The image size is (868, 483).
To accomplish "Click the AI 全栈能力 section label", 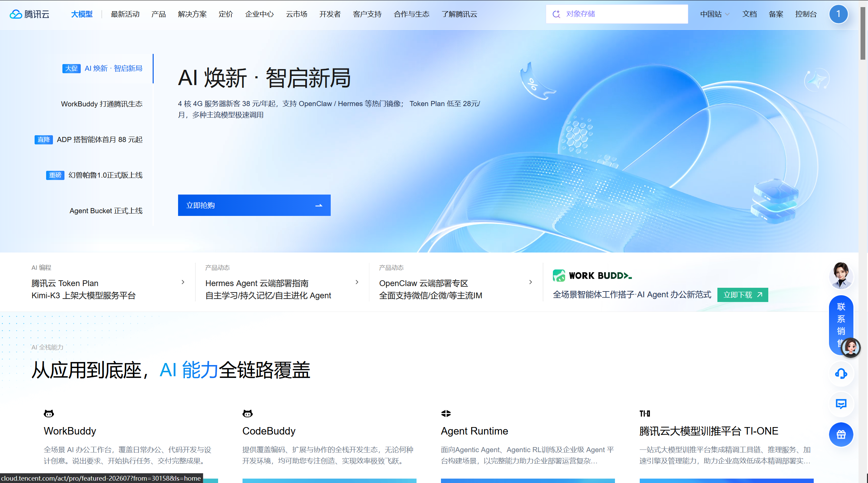I will pyautogui.click(x=47, y=347).
